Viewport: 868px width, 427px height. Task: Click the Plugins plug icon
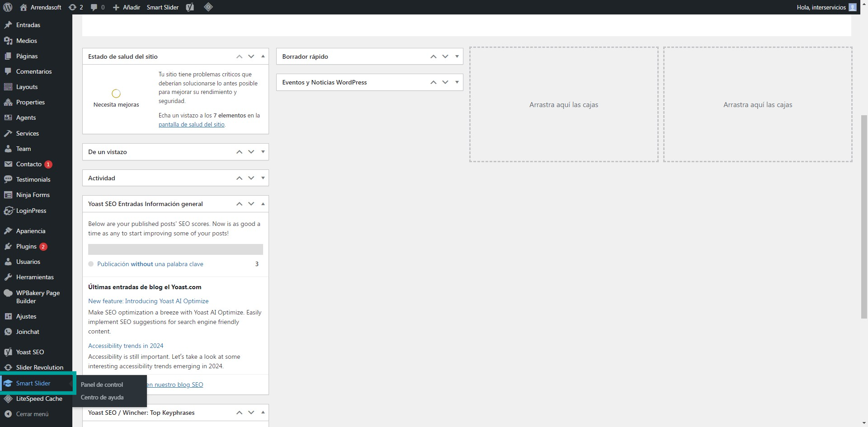click(x=8, y=246)
